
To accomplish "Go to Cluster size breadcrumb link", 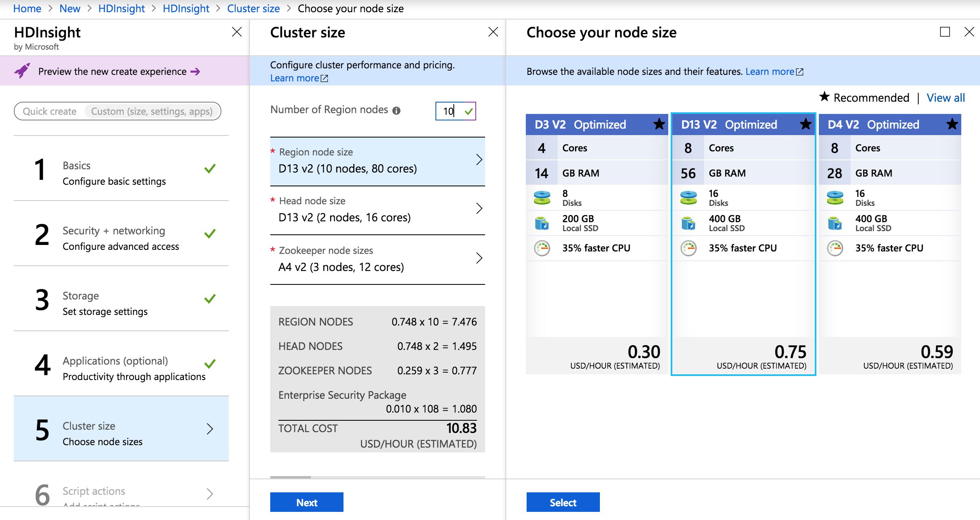I will pos(254,9).
